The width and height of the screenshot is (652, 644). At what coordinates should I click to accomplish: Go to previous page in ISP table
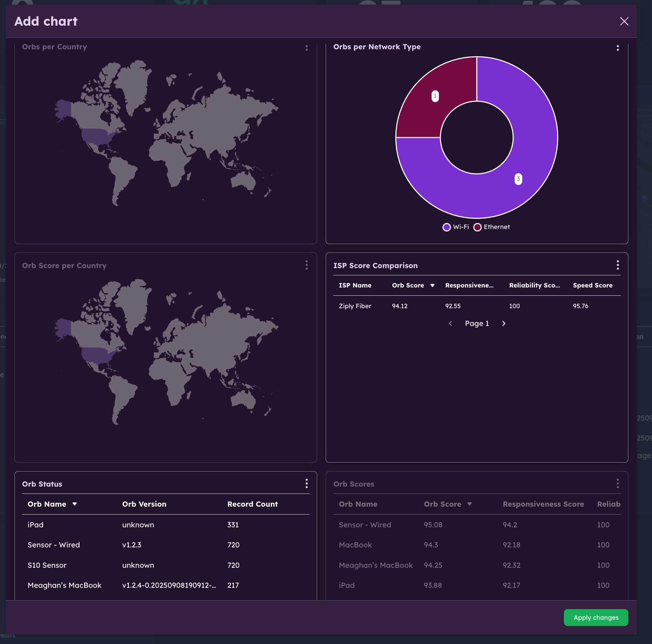[450, 324]
